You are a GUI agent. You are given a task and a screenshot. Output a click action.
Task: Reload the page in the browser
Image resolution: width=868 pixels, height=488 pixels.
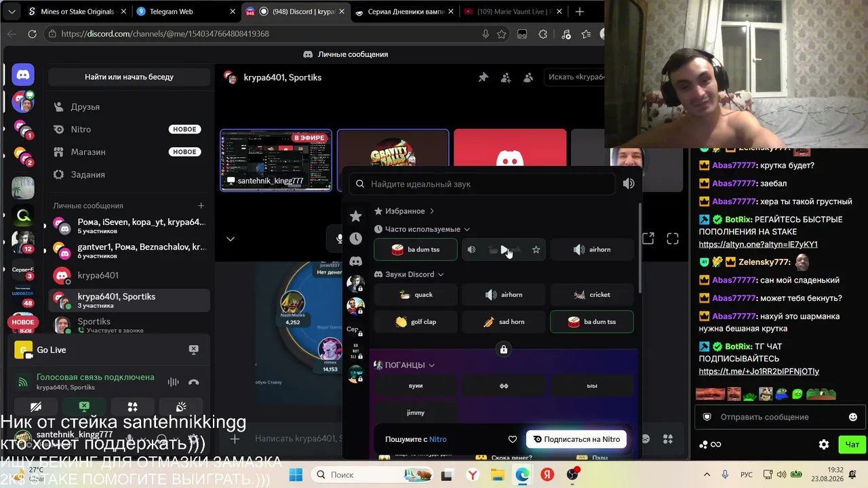pyautogui.click(x=32, y=34)
